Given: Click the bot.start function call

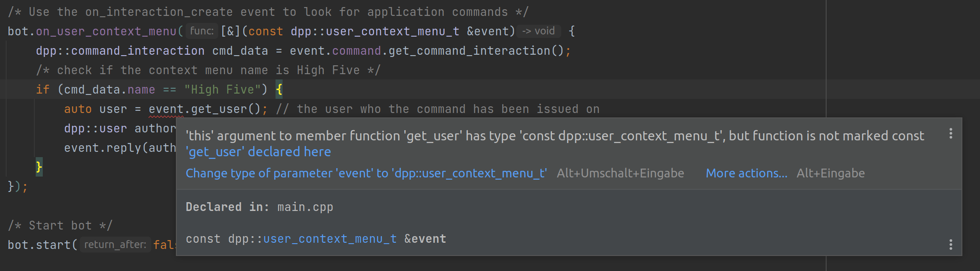Looking at the screenshot, I should (x=40, y=244).
